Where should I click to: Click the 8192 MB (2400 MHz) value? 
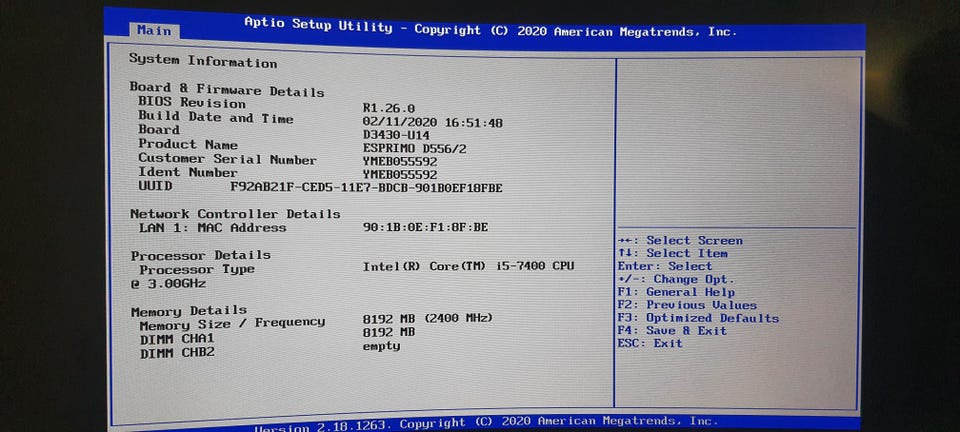click(x=427, y=319)
